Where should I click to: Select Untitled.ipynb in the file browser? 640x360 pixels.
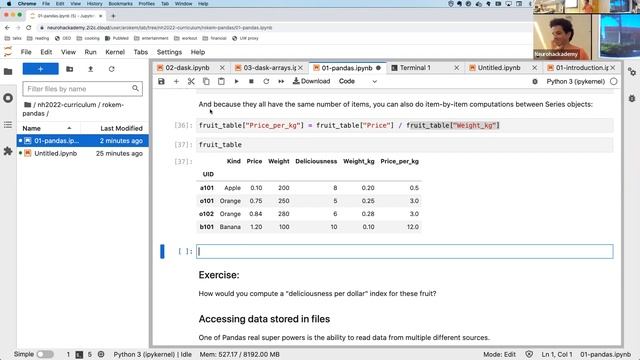(x=83, y=153)
